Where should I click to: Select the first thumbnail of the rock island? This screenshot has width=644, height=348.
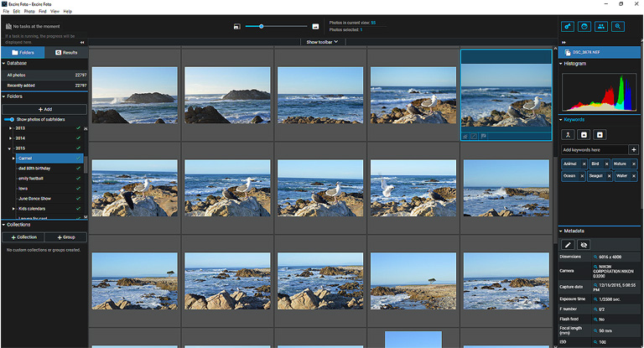(x=135, y=96)
